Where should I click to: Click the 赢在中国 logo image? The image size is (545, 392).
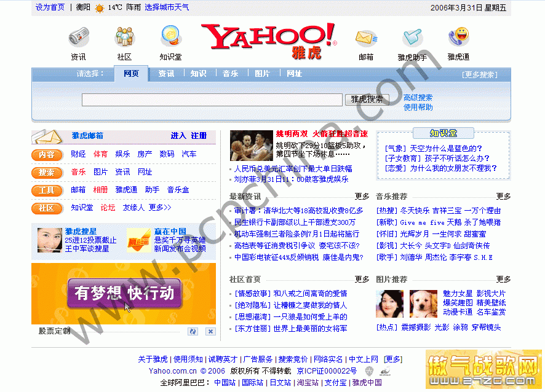138,240
